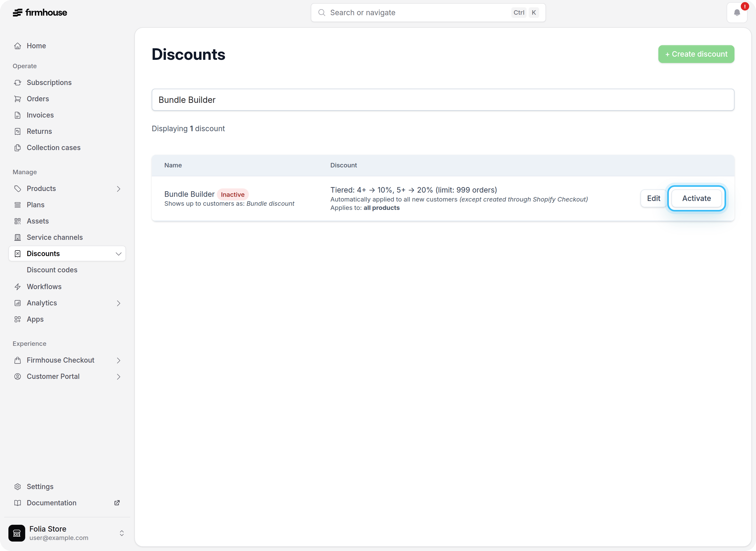Screen dimensions: 756x551
Task: Click the Apps grid-plus icon
Action: coord(18,320)
